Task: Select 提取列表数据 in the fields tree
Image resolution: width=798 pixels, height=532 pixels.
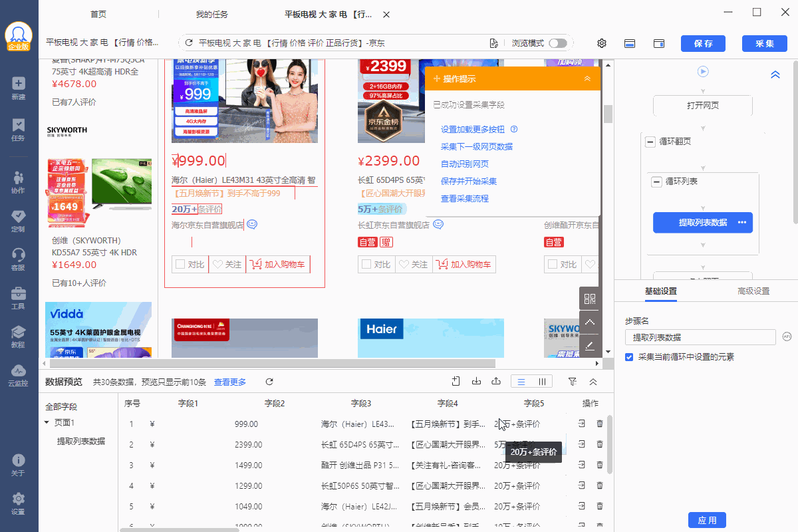Action: [80, 441]
